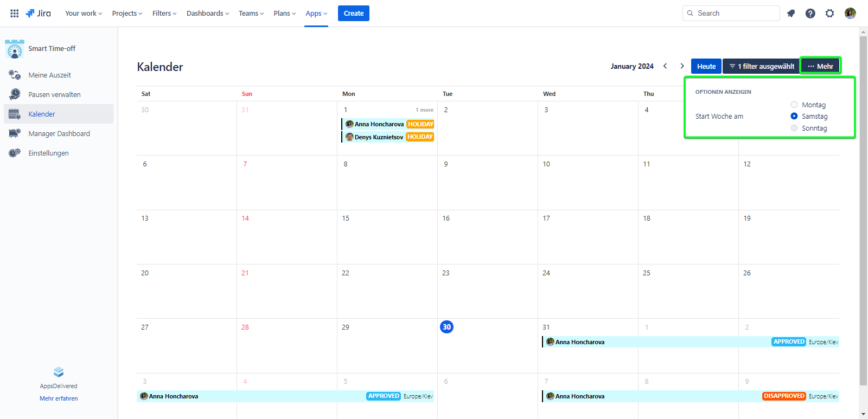Select Montag as week start
Screen dimensions: 868x419
click(794, 105)
